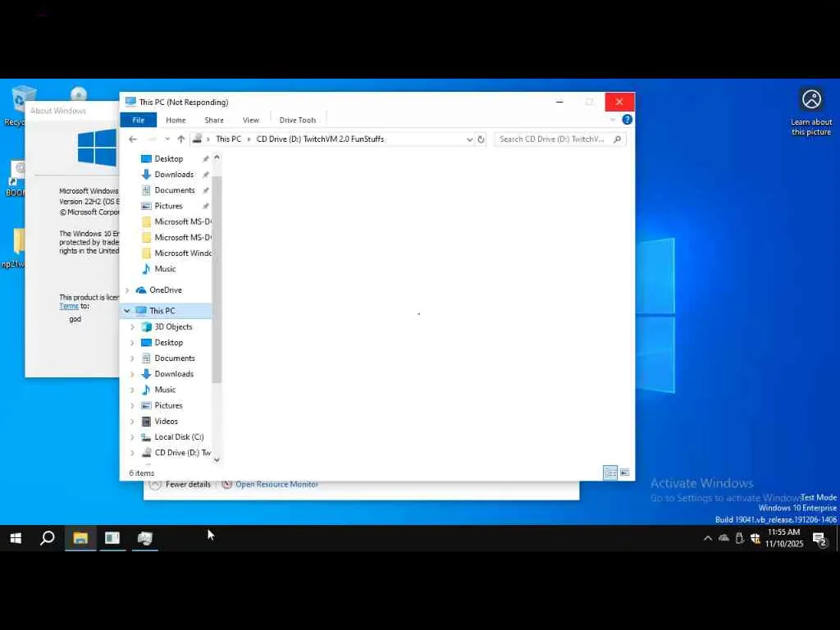The image size is (840, 630).
Task: Select Local Disk (C:) drive
Action: coord(179,437)
